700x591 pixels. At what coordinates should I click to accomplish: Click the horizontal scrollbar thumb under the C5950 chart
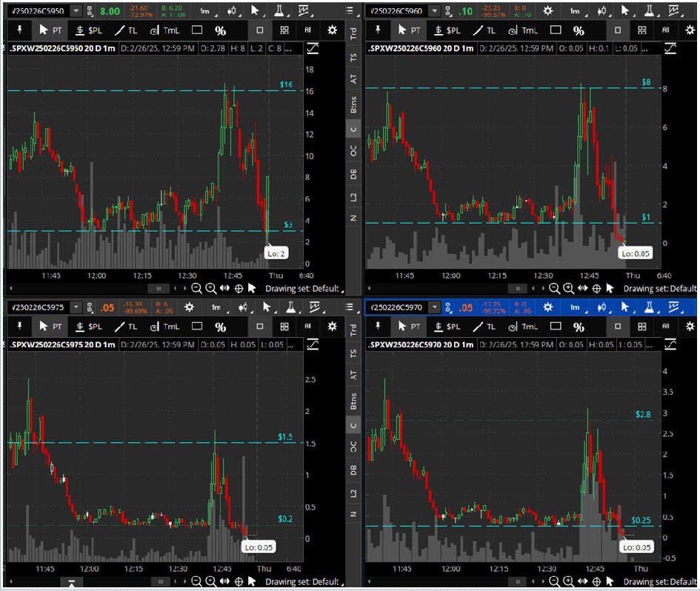pos(157,288)
